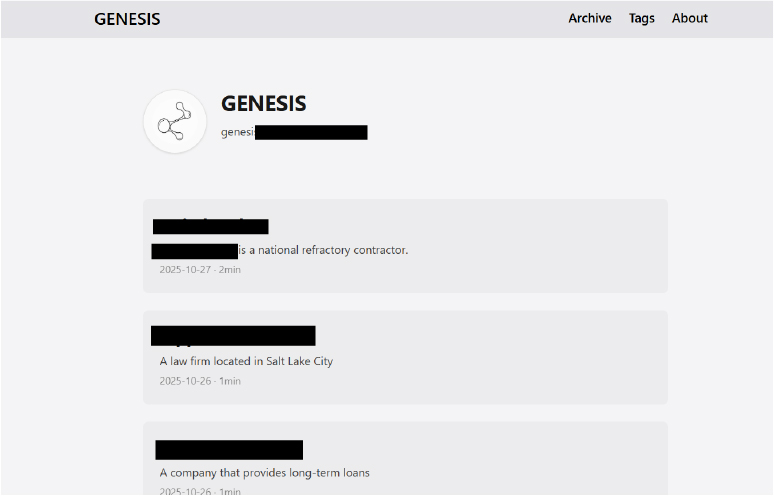
Task: Open the long-term loans post title
Action: pyautogui.click(x=229, y=450)
